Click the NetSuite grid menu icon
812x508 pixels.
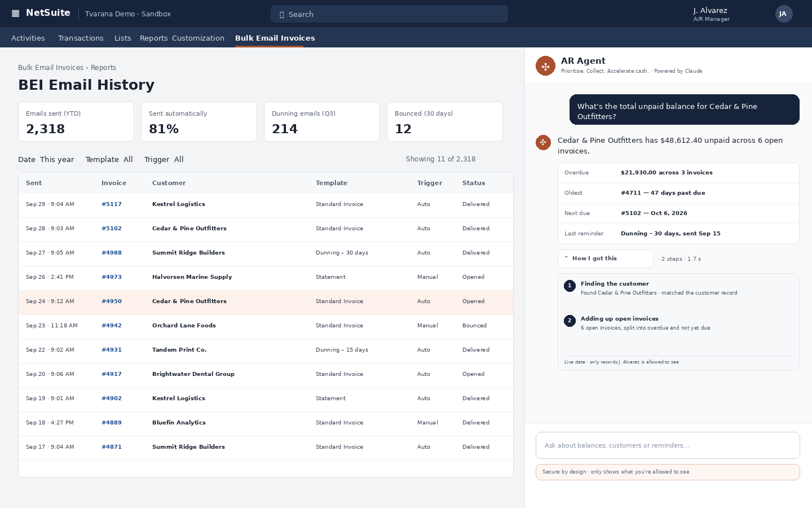[15, 14]
